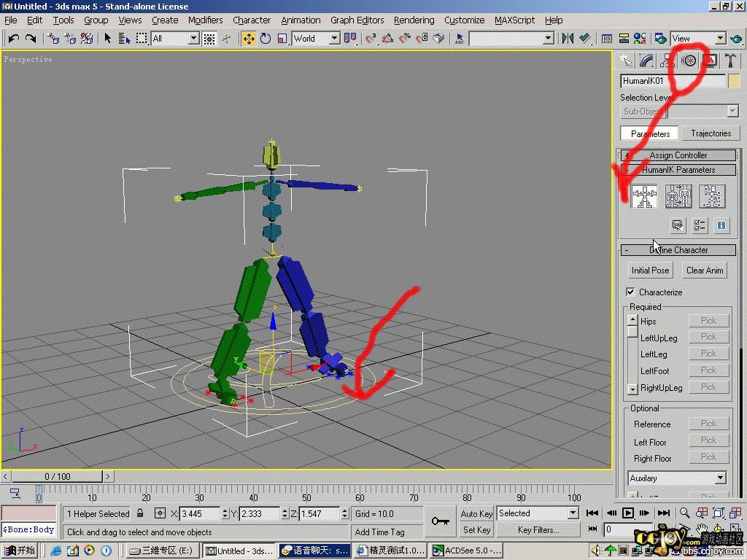Click the Initial Pose button
The image size is (747, 560).
coord(650,271)
